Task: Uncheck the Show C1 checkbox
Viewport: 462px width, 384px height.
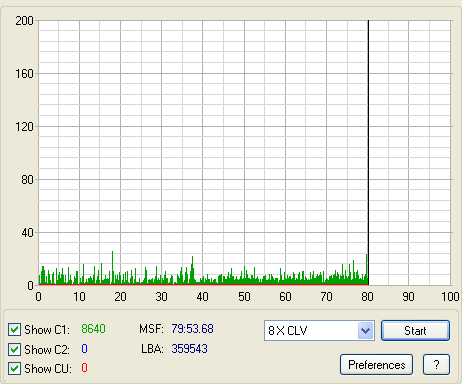Action: click(14, 330)
